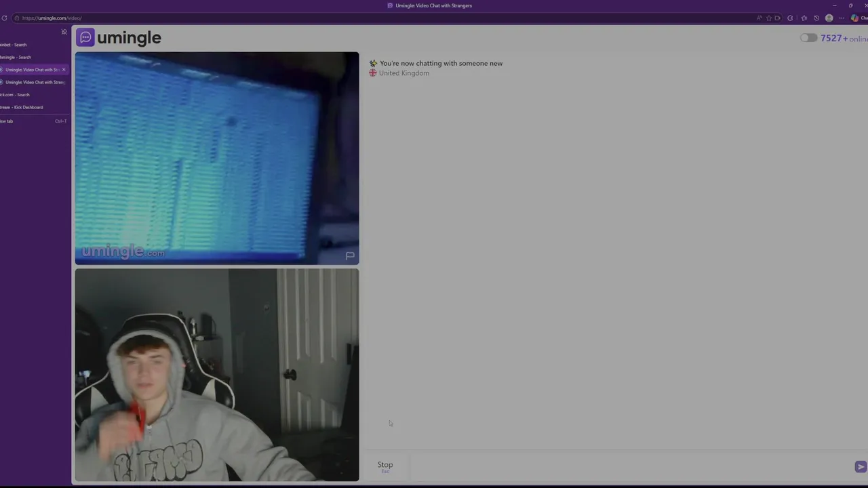This screenshot has width=868, height=488.
Task: Open the browser extensions icon
Action: 790,18
